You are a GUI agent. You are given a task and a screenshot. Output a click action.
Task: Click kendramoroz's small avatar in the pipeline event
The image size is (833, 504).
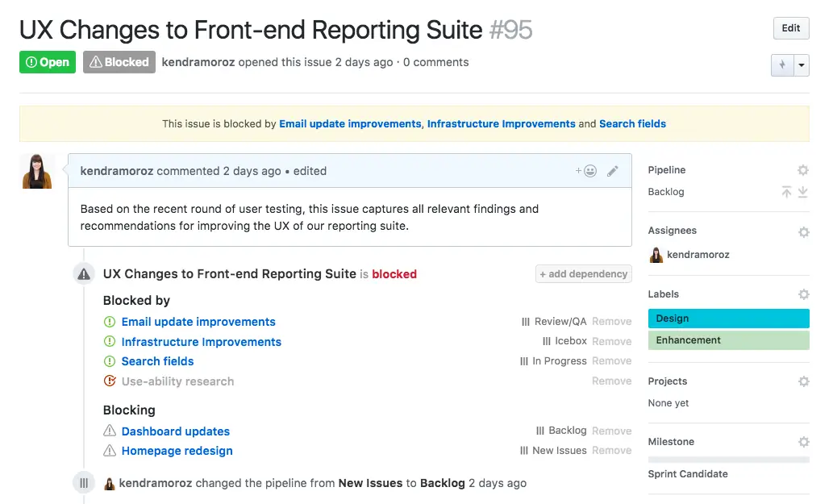click(x=110, y=484)
